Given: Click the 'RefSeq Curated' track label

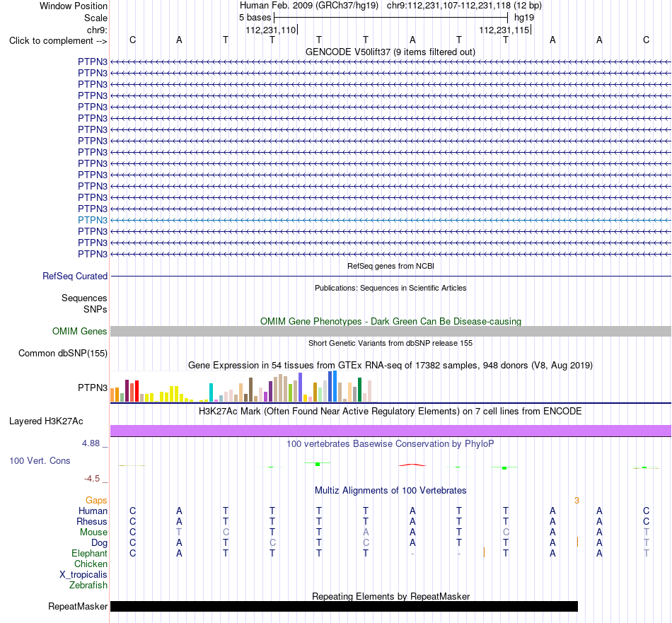Looking at the screenshot, I should (75, 276).
